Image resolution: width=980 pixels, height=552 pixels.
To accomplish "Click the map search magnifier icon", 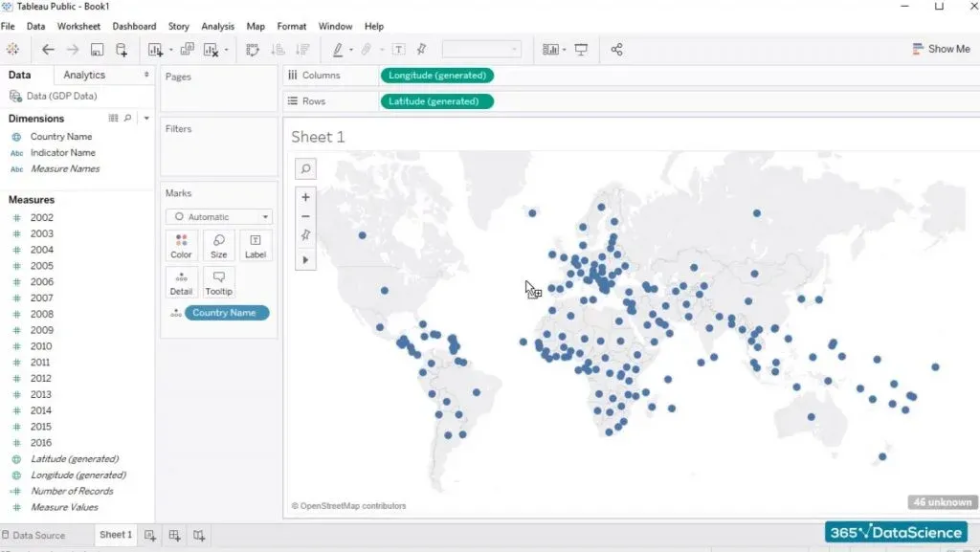I will [305, 169].
